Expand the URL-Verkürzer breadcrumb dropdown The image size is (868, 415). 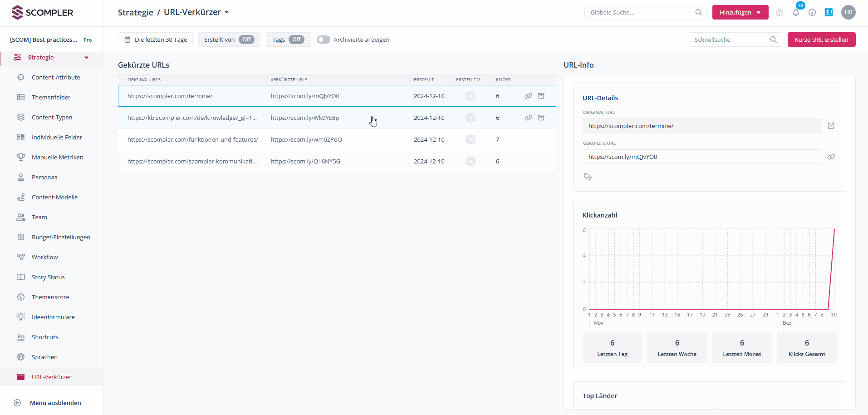[226, 12]
